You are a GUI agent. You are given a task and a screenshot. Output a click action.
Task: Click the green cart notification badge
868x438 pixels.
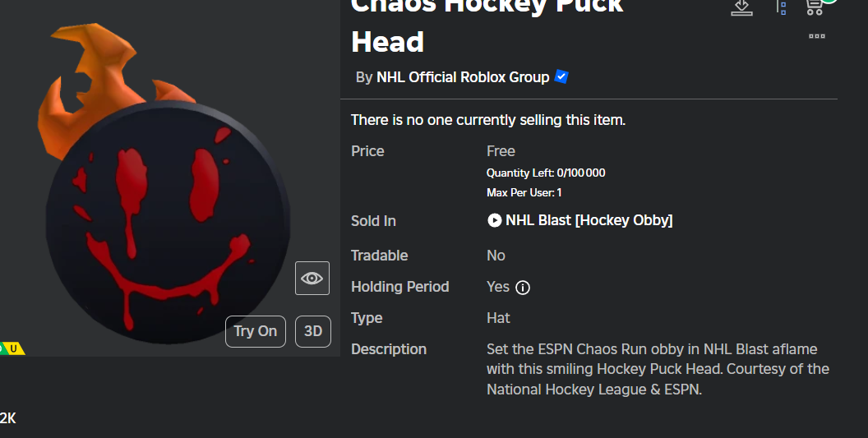830,2
